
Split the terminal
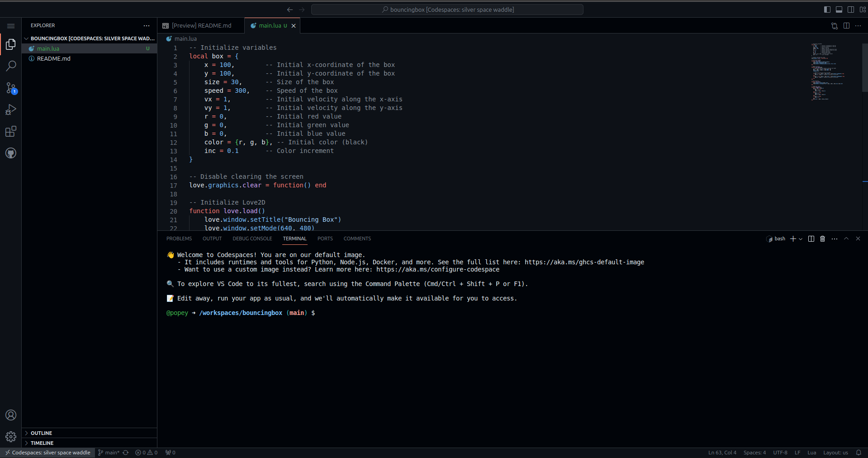click(x=811, y=239)
